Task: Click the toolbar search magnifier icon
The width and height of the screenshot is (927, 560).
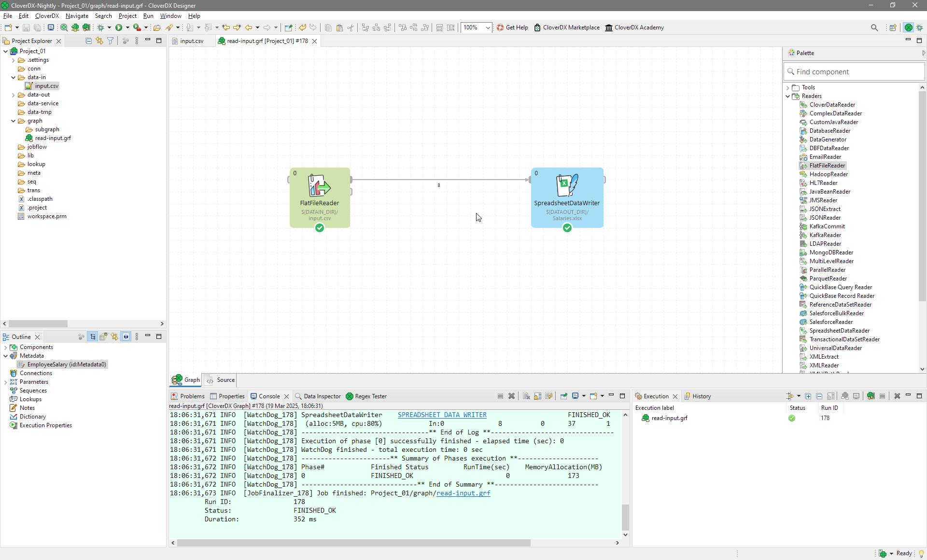Action: [x=874, y=28]
